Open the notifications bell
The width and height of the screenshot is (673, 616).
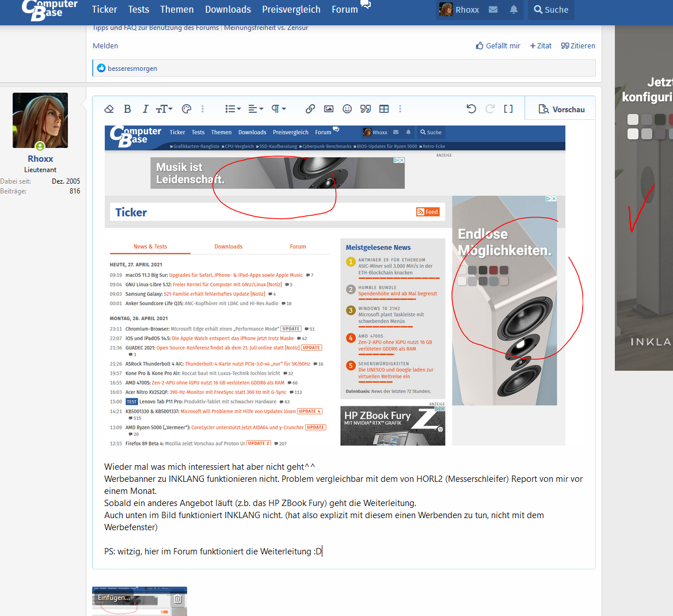click(x=514, y=9)
